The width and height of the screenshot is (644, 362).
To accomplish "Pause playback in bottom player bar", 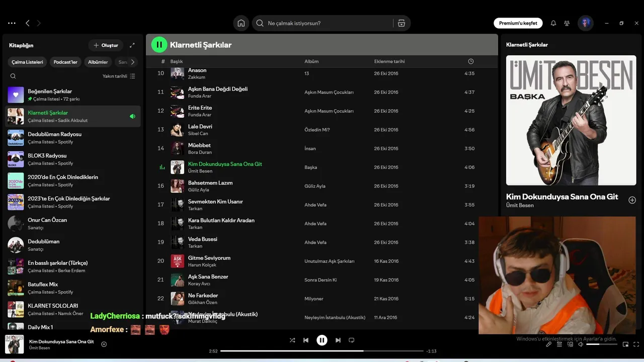I will click(x=322, y=340).
